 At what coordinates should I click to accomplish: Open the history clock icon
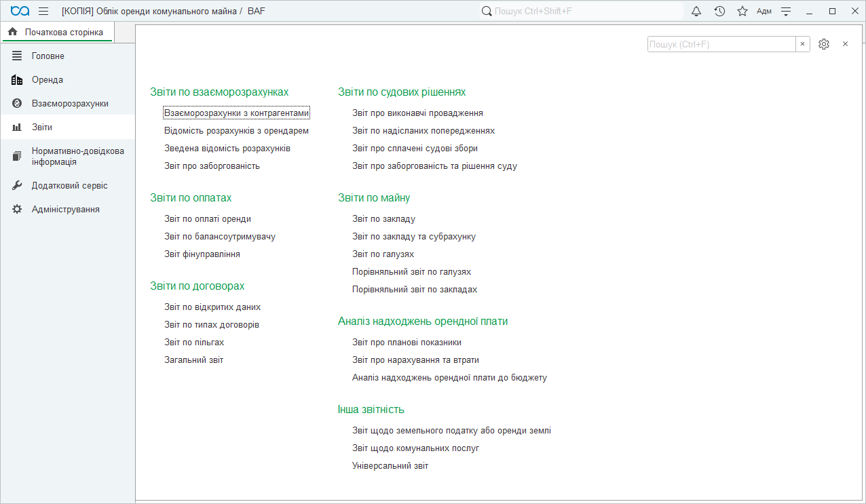pos(719,11)
